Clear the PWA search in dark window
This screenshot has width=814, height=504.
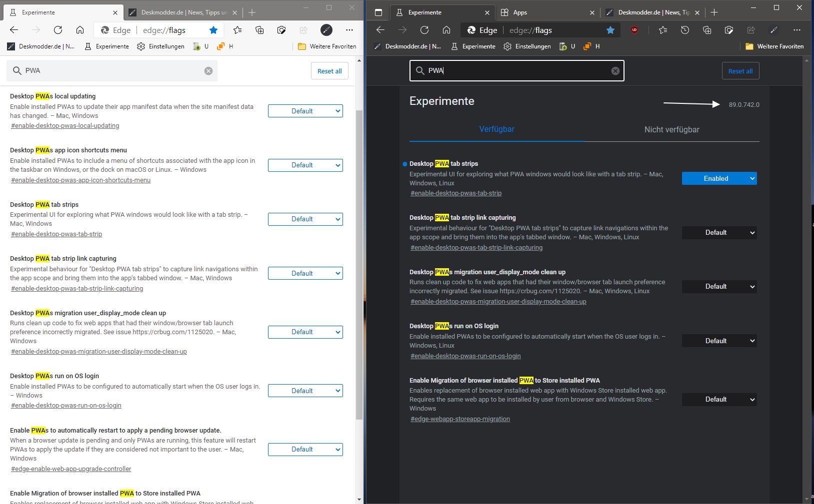click(615, 71)
